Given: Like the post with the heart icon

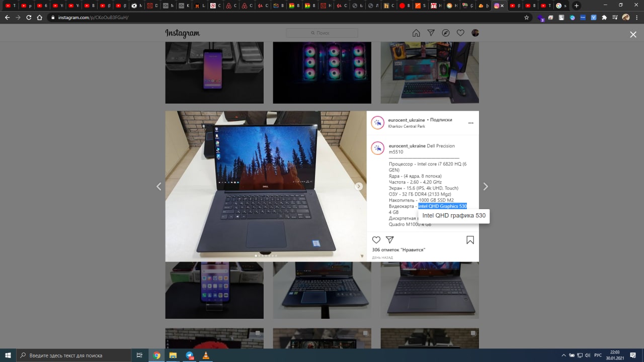Looking at the screenshot, I should [376, 240].
